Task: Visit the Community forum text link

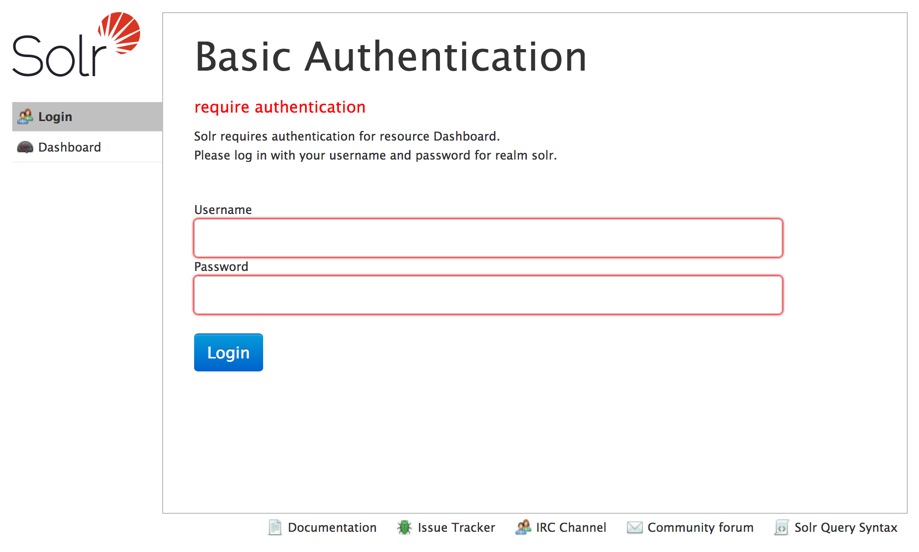Action: [700, 528]
